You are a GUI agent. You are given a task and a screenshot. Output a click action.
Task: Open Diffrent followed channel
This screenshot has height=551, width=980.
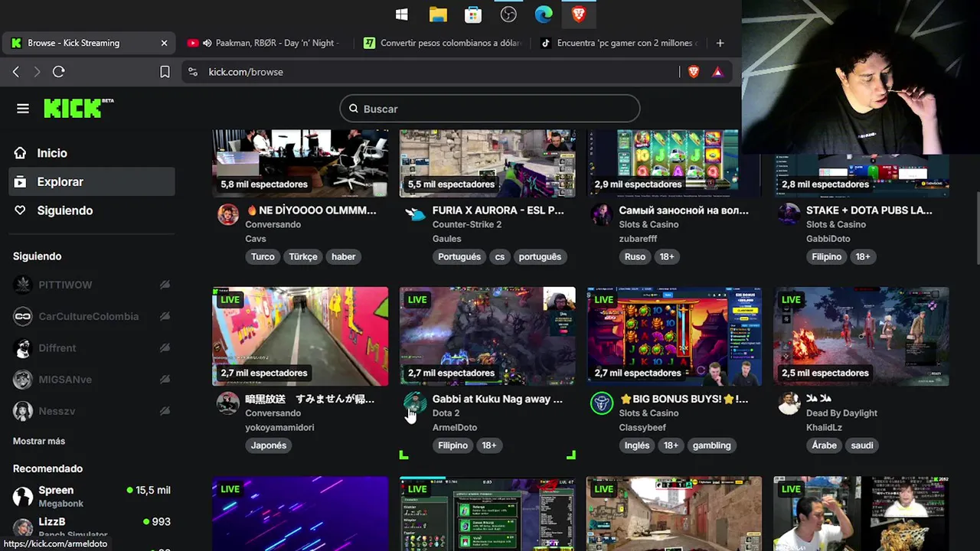92,348
